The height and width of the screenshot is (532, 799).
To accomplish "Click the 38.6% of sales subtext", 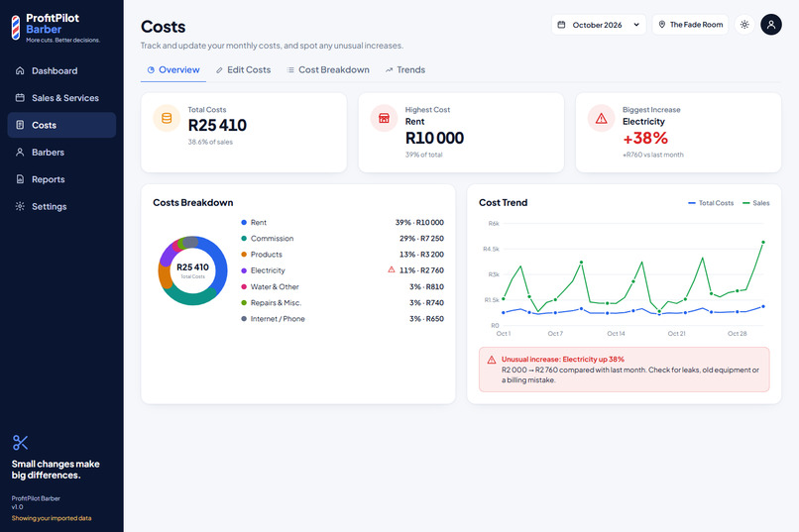I will tap(210, 142).
